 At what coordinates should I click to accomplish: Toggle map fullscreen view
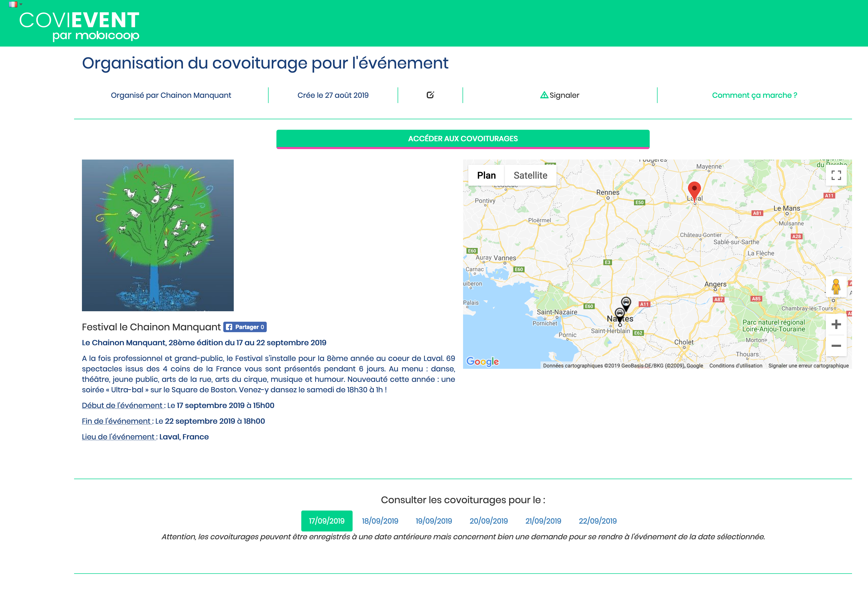[x=836, y=175]
